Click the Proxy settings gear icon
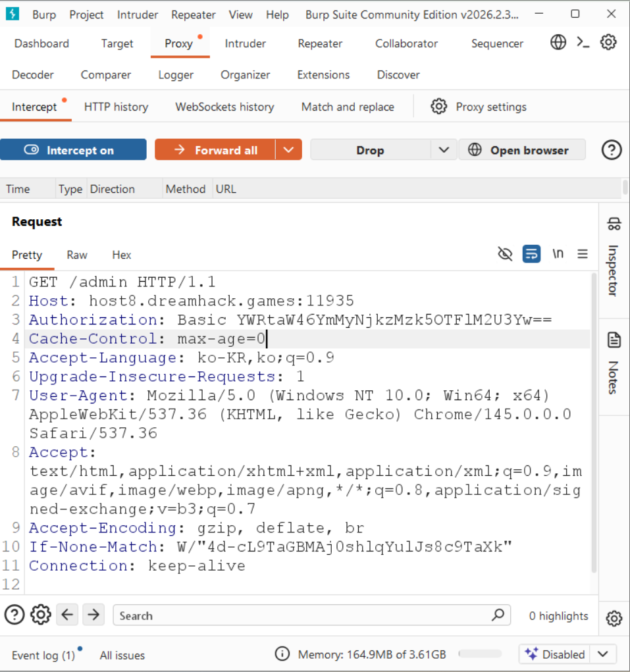 (x=438, y=106)
